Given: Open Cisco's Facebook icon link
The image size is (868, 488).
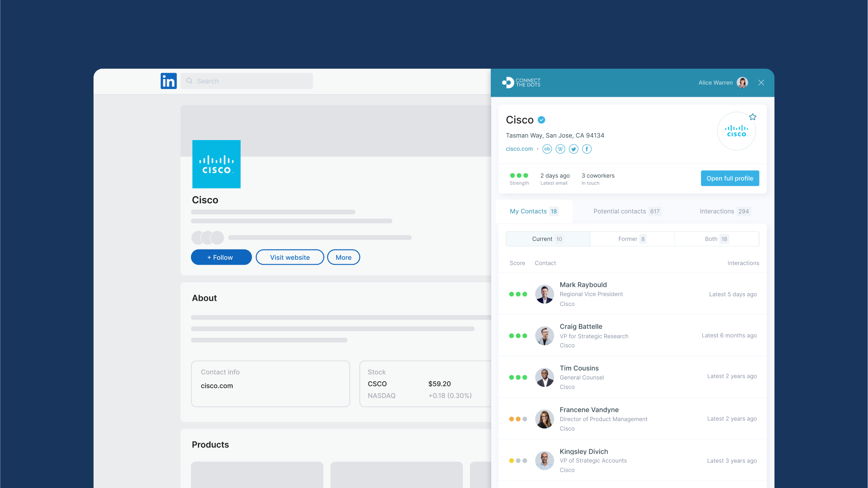Looking at the screenshot, I should pyautogui.click(x=586, y=149).
